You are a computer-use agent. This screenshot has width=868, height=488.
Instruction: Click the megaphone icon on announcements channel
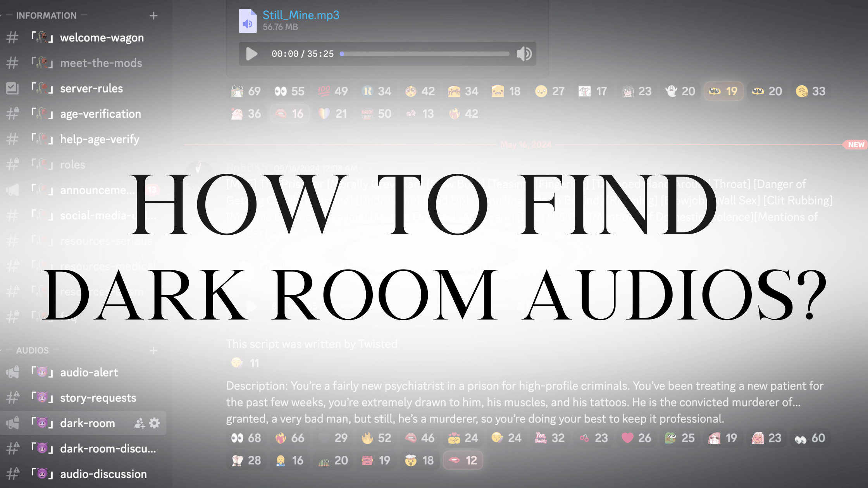pyautogui.click(x=13, y=190)
